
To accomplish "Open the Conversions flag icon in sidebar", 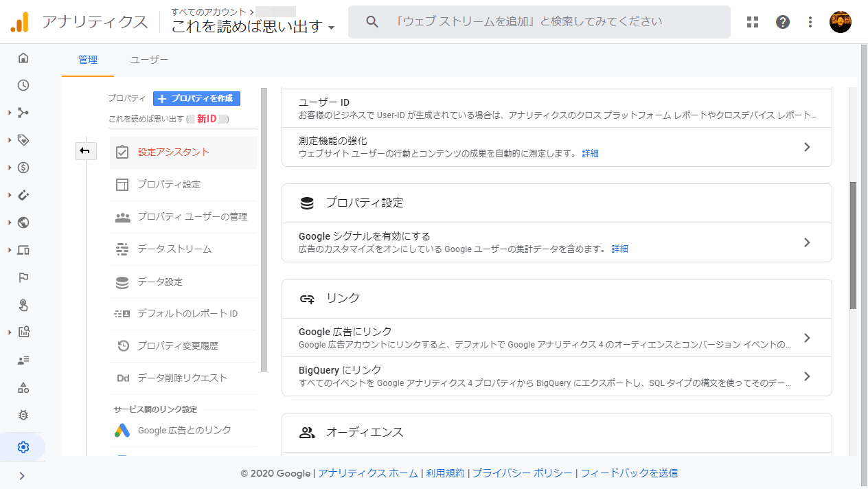I will [23, 277].
